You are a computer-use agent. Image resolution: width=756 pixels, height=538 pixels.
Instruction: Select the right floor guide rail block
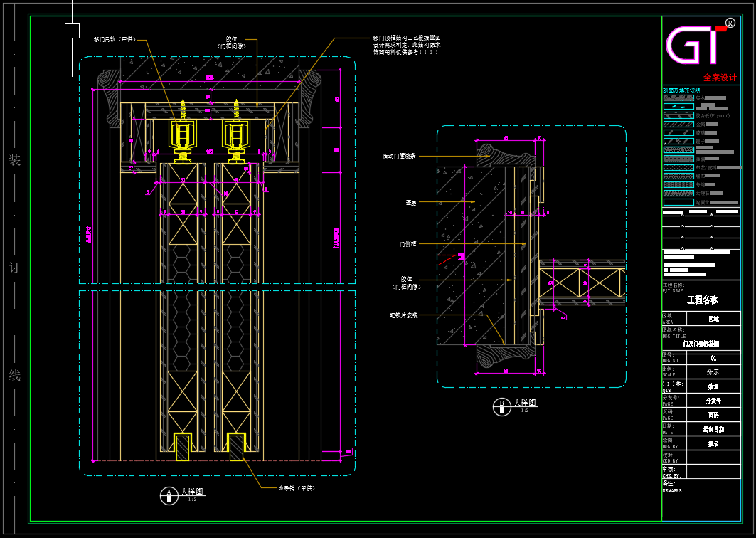point(235,445)
